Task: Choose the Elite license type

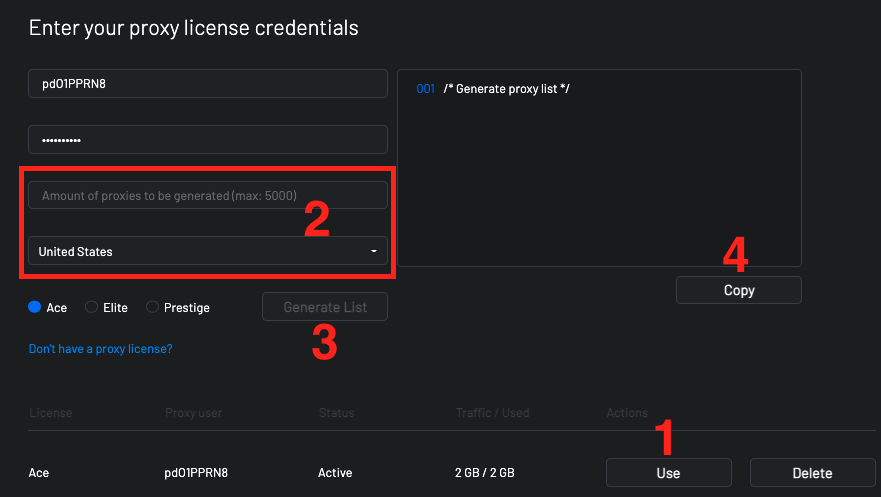Action: click(x=92, y=307)
